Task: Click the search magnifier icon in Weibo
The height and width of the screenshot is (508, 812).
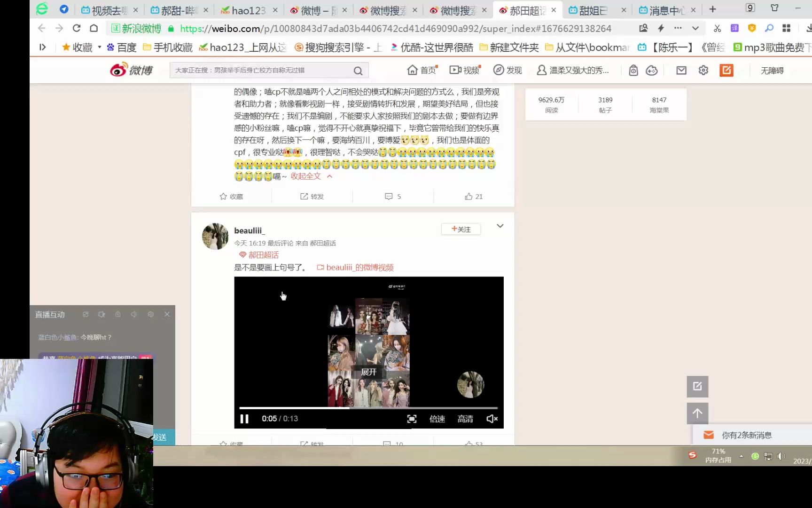Action: coord(358,71)
